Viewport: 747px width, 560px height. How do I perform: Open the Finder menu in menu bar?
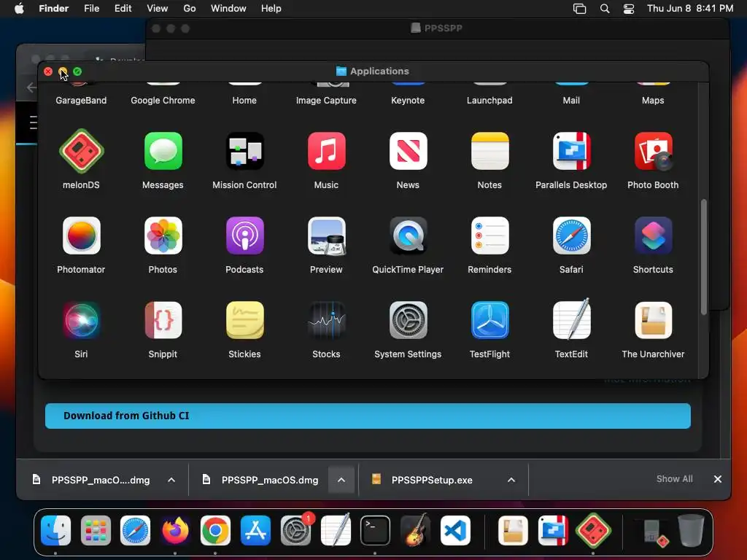coord(54,9)
